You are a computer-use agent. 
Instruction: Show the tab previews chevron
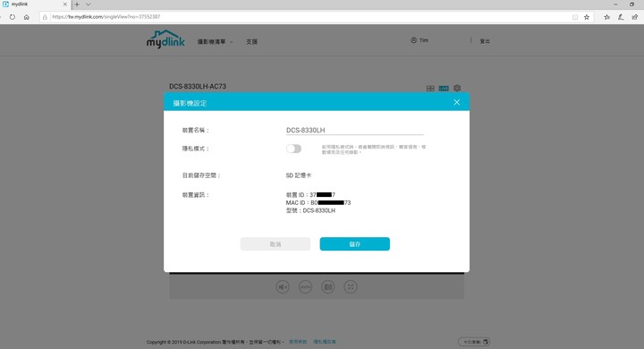88,4
